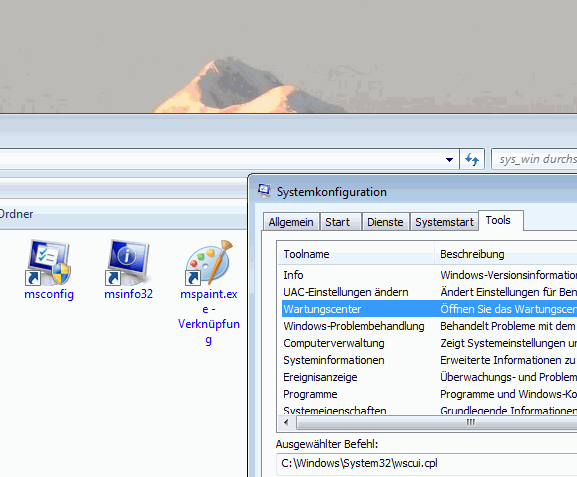Open the msconfig shortcut icon
The image size is (577, 477).
tap(49, 262)
